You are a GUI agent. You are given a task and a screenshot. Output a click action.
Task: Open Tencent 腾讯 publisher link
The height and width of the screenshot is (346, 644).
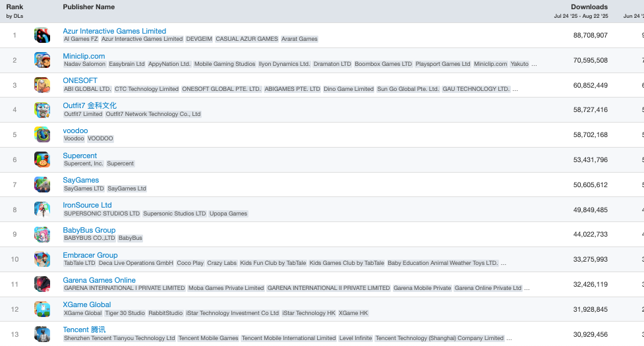pos(84,330)
